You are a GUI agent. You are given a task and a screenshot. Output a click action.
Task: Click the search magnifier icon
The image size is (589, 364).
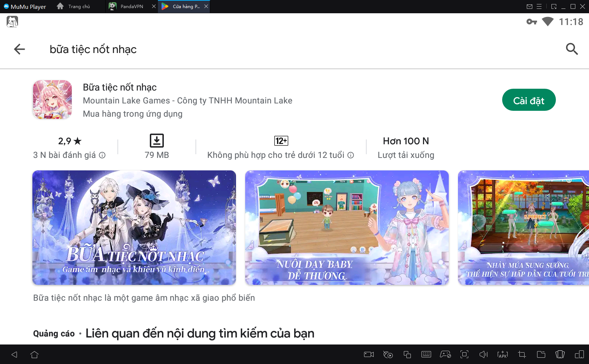coord(571,49)
